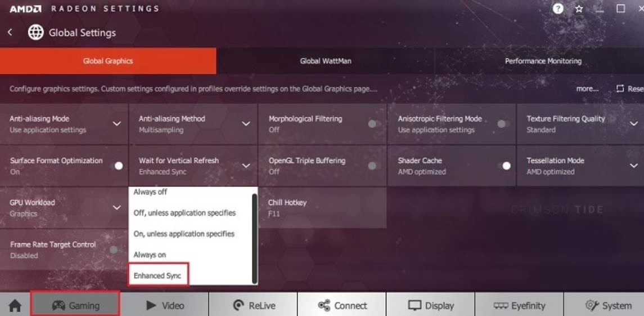Go back using the left arrow

pos(10,32)
